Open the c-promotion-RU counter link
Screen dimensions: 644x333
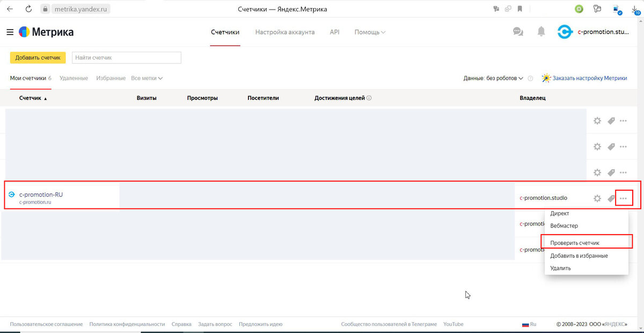(x=41, y=194)
